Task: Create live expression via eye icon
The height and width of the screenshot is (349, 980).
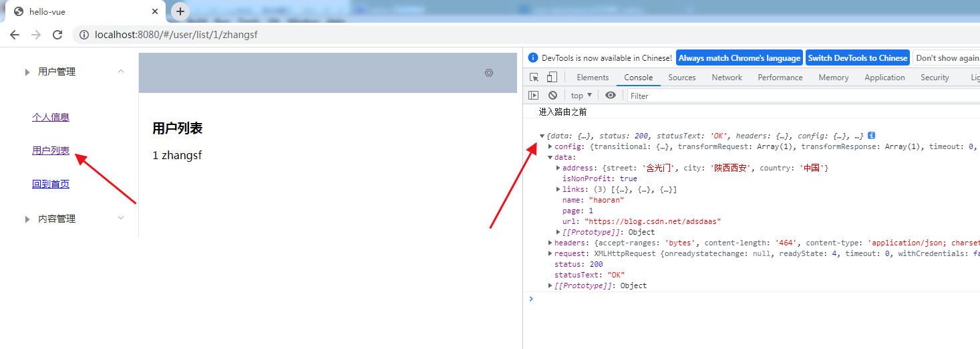Action: (x=611, y=96)
